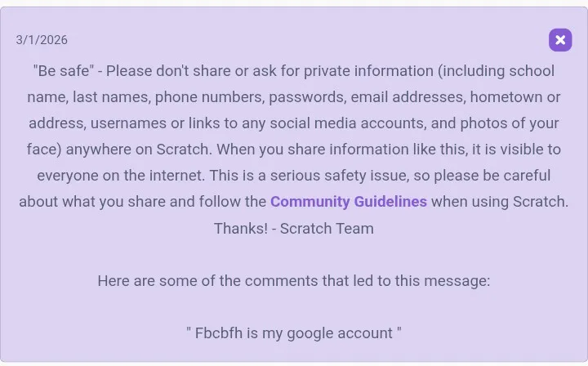
Task: Select the quoted comment about the google account
Action: pos(294,333)
